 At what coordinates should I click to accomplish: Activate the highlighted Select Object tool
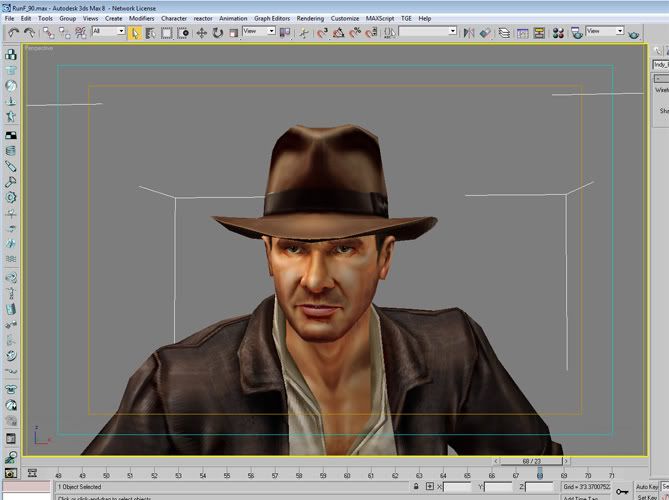pos(134,33)
